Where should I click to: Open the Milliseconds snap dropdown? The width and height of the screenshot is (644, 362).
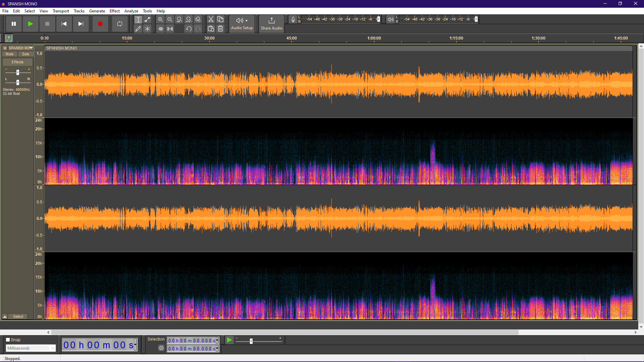[31, 348]
